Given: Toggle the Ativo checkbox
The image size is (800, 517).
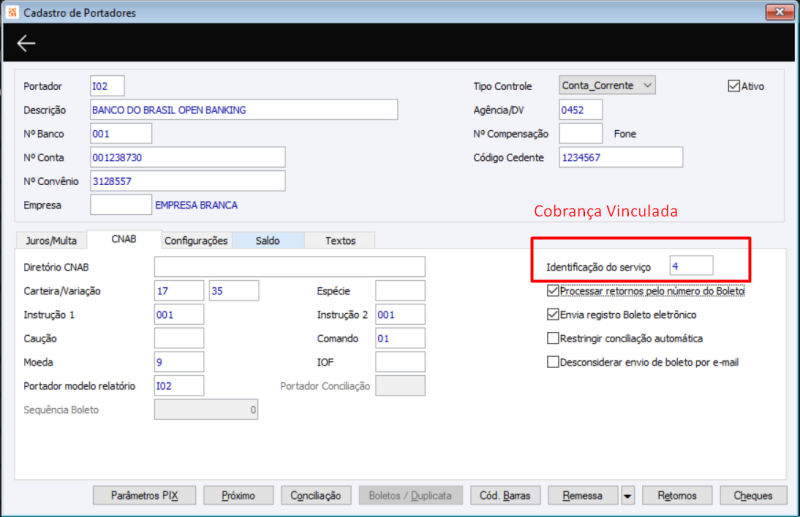Looking at the screenshot, I should click(734, 86).
